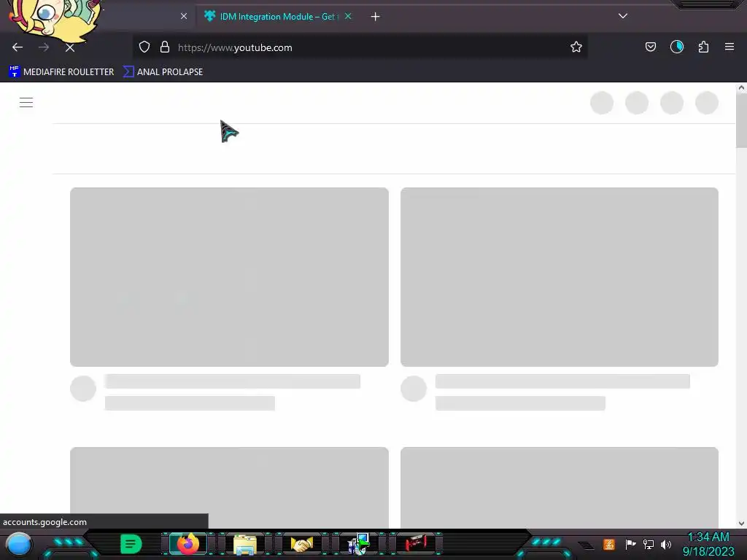Screen dimensions: 747x560
Task: Select Firefox in the taskbar
Action: 188,544
